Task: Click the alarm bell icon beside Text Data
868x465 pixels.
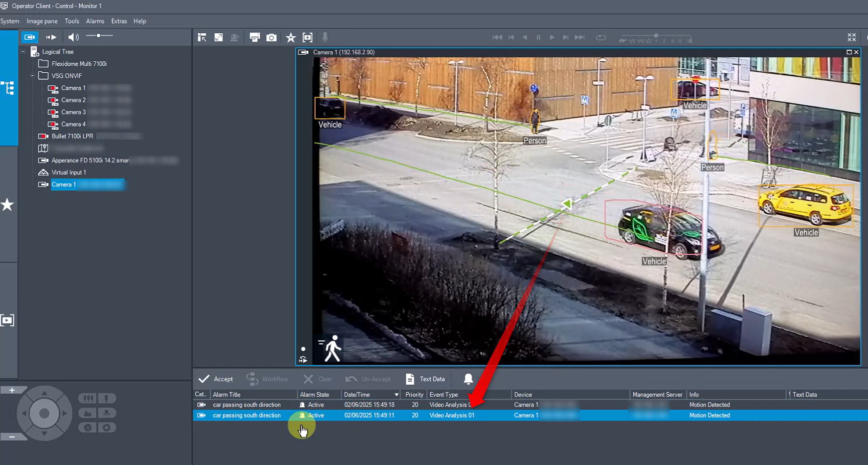Action: click(468, 379)
